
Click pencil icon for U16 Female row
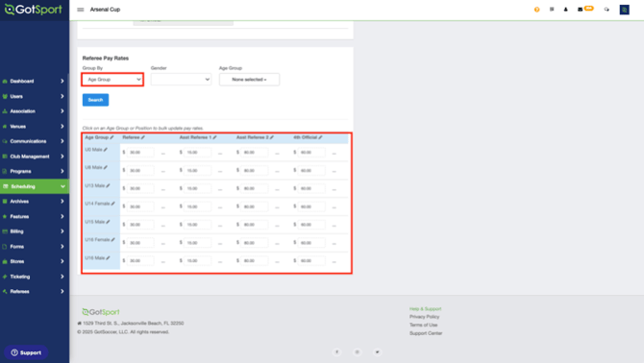(113, 239)
